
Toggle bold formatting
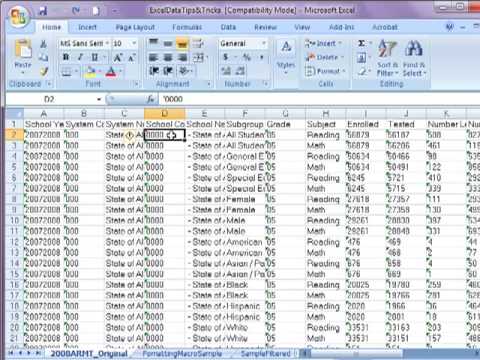[x=66, y=57]
